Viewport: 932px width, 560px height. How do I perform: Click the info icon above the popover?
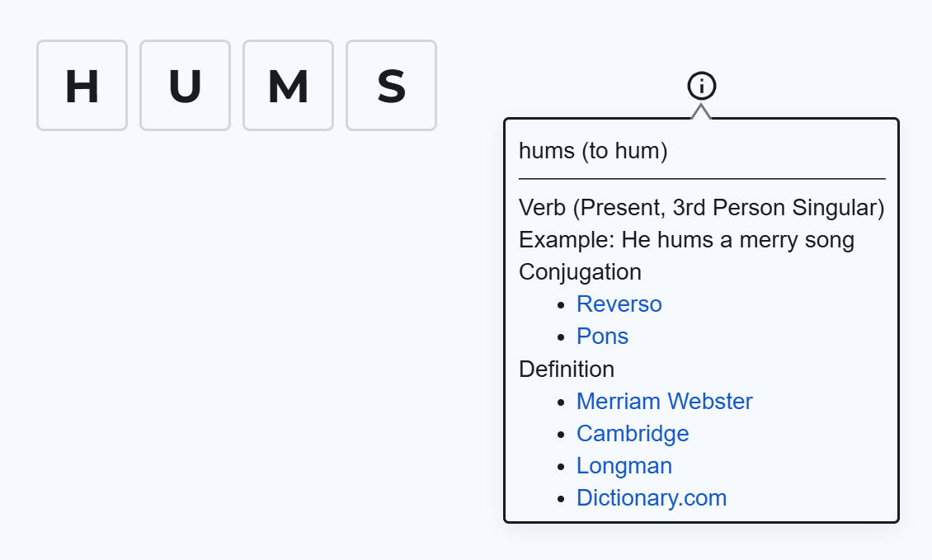[x=701, y=85]
